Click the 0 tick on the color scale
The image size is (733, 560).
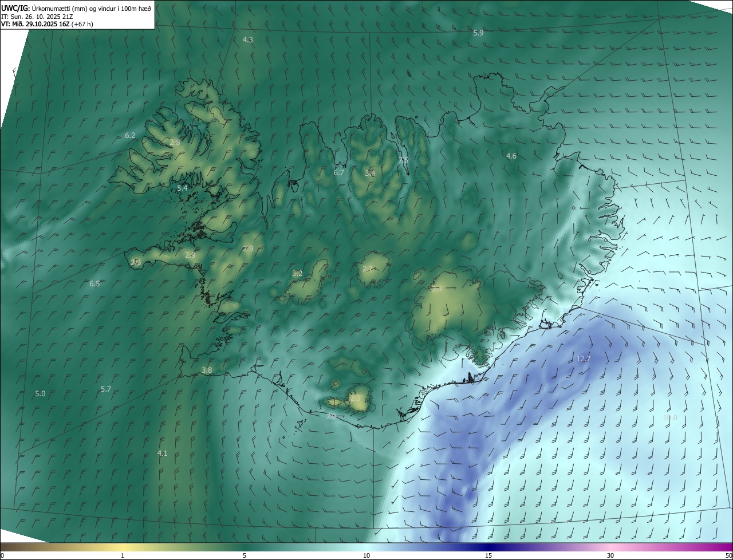pos(2,555)
